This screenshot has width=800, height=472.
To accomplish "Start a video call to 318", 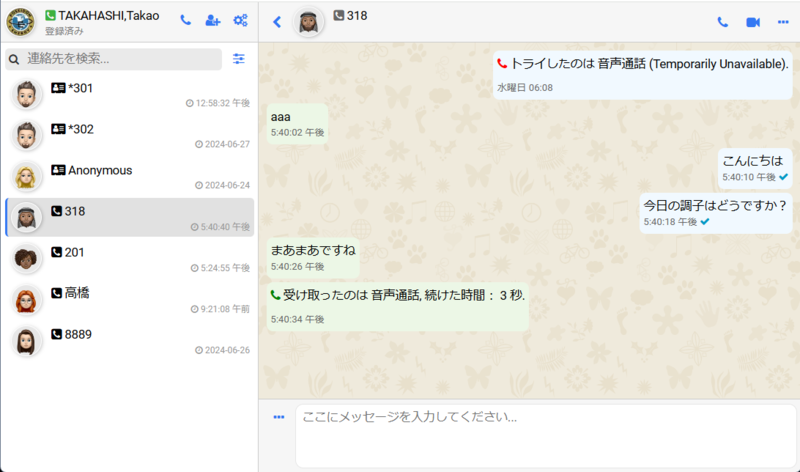I will tap(752, 22).
